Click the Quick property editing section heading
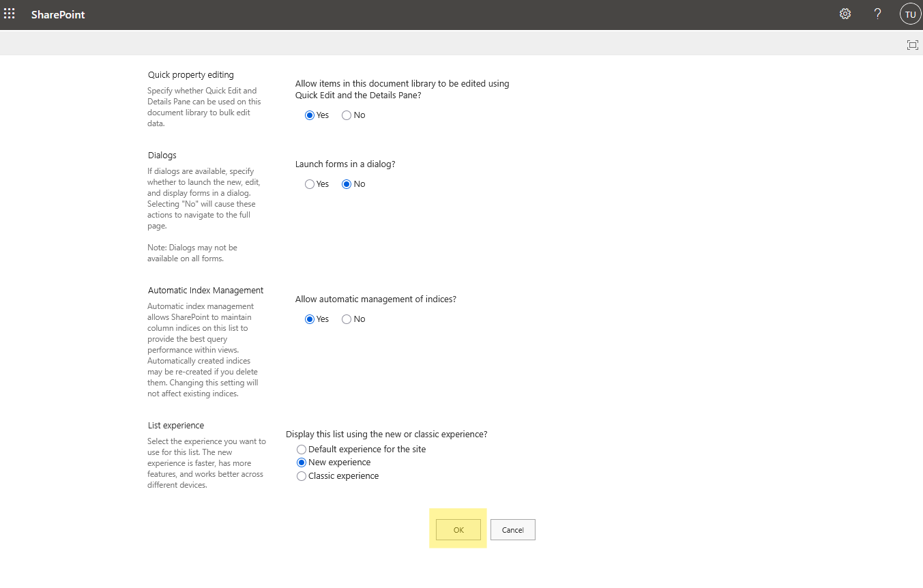The width and height of the screenshot is (923, 588). (190, 74)
